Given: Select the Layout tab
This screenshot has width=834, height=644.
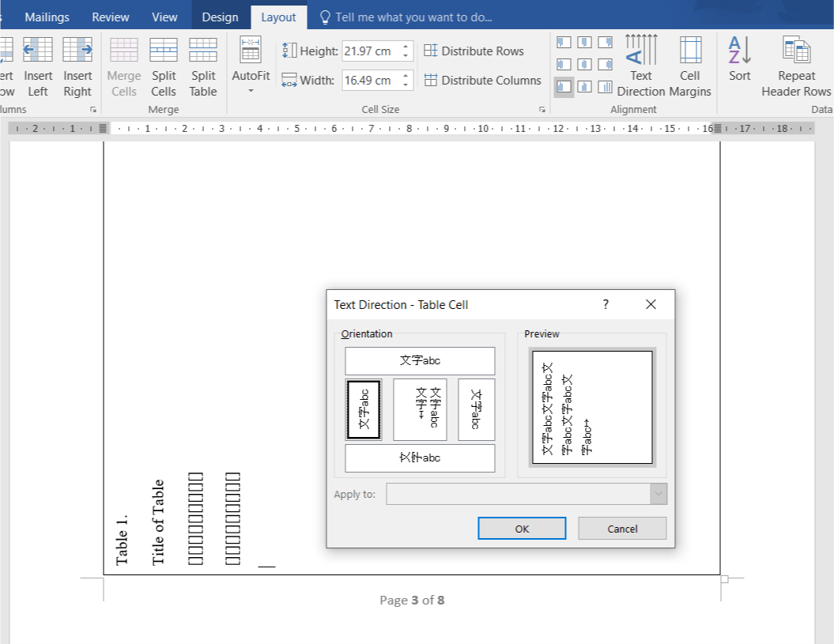Looking at the screenshot, I should coord(278,17).
